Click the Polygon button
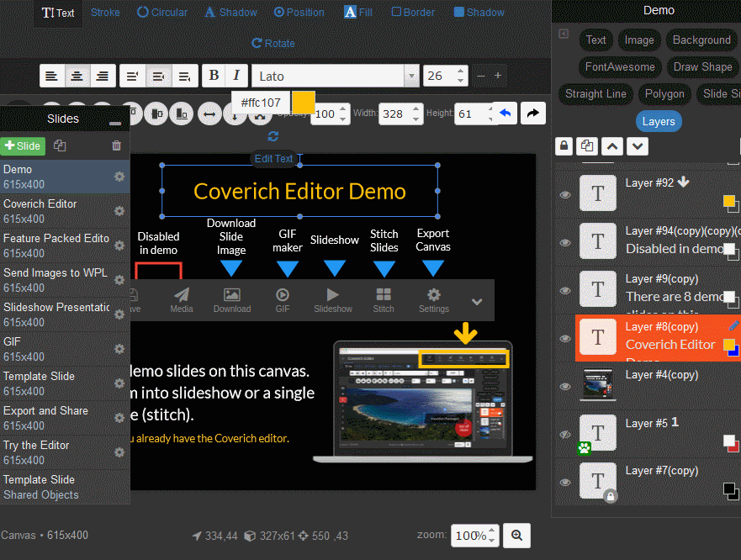 pos(664,94)
